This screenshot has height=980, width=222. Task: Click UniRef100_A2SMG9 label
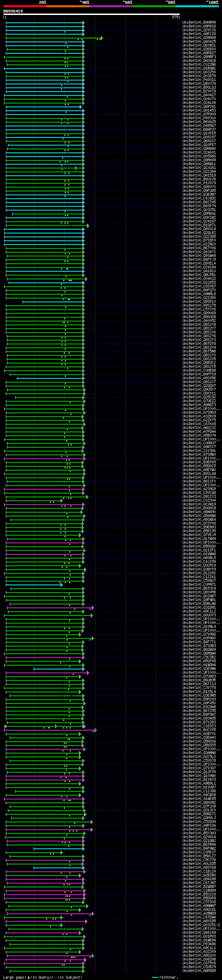point(199,489)
